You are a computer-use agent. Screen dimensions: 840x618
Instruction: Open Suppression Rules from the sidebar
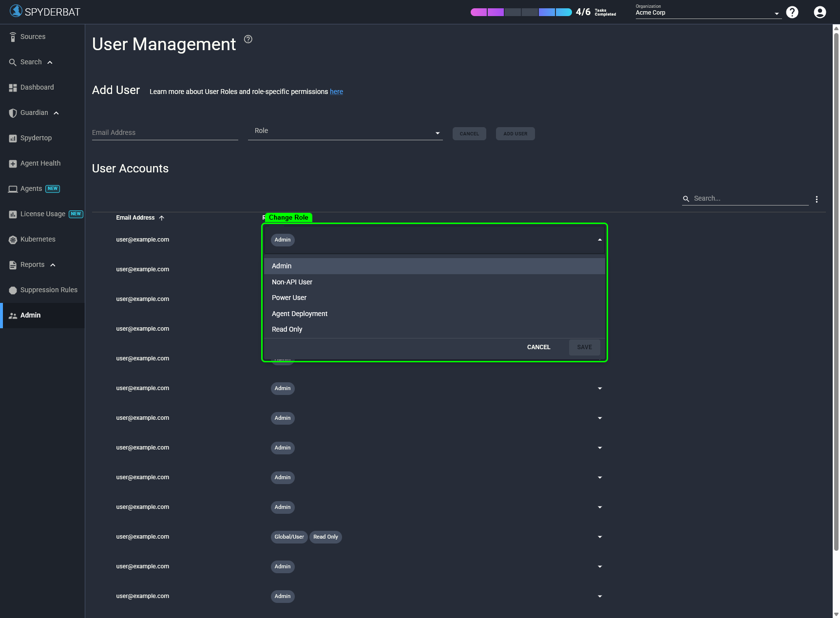[x=49, y=290]
